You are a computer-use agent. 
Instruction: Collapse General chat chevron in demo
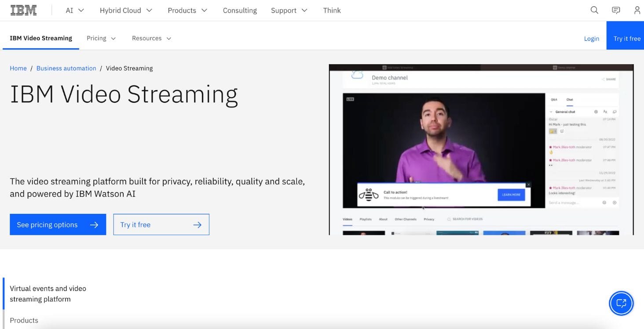pyautogui.click(x=551, y=112)
